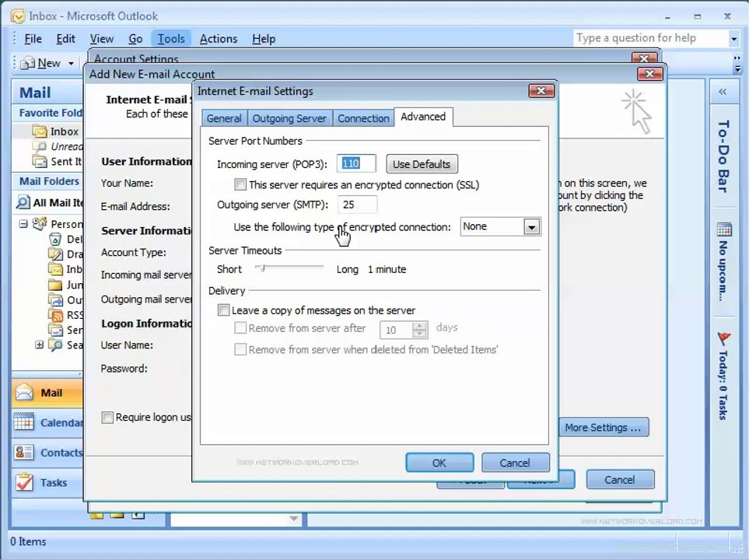Open the encrypted connection type dropdown
This screenshot has height=560, width=749.
click(532, 227)
